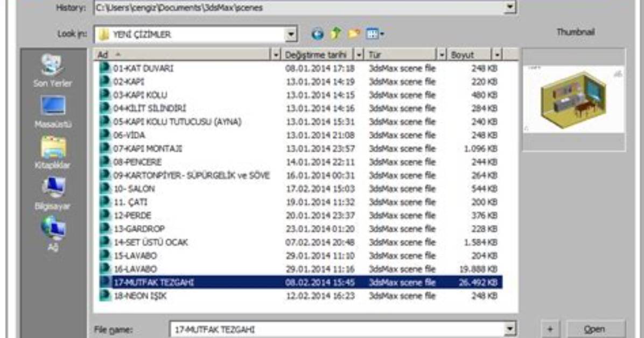Open the View menu icon
The width and height of the screenshot is (644, 338).
click(375, 34)
